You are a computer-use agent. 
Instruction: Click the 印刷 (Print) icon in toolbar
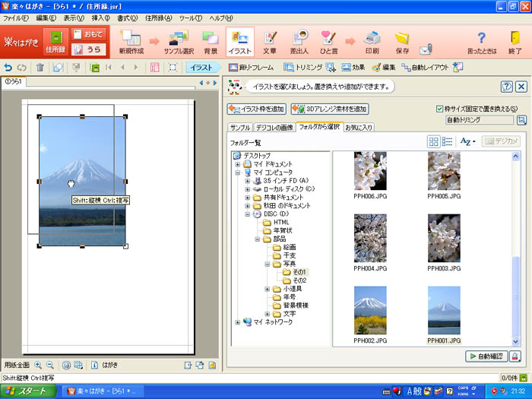[x=371, y=42]
